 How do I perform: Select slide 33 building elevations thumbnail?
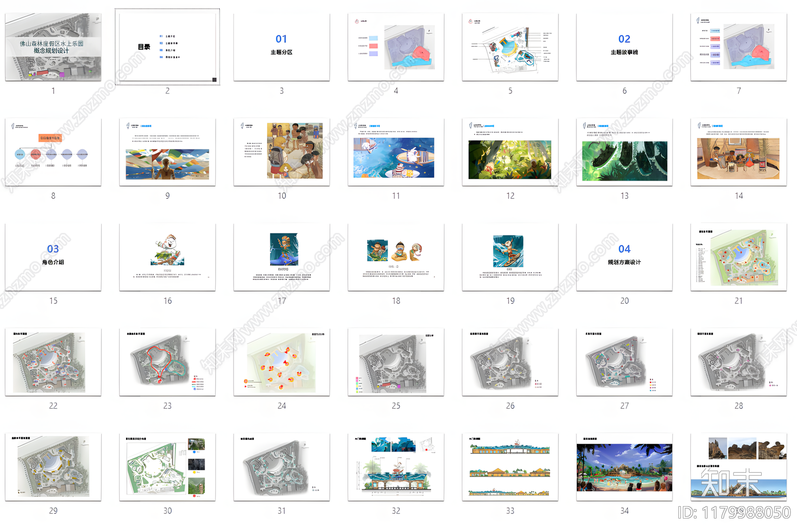510,467
